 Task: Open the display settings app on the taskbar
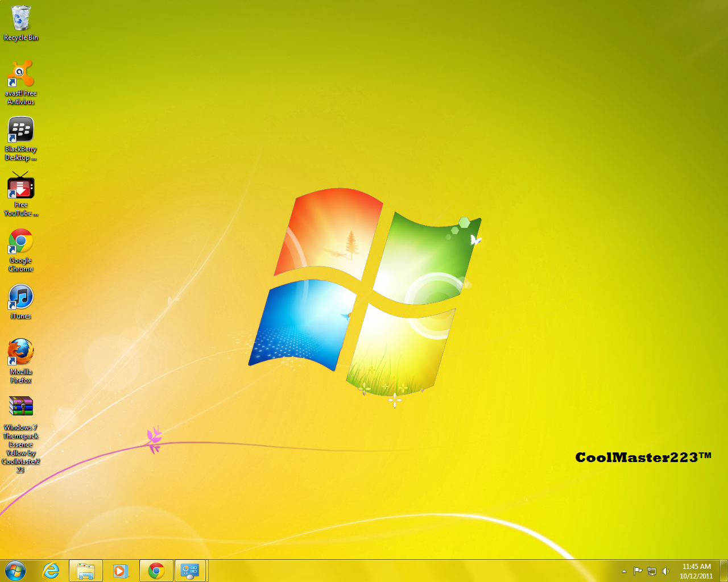click(191, 570)
